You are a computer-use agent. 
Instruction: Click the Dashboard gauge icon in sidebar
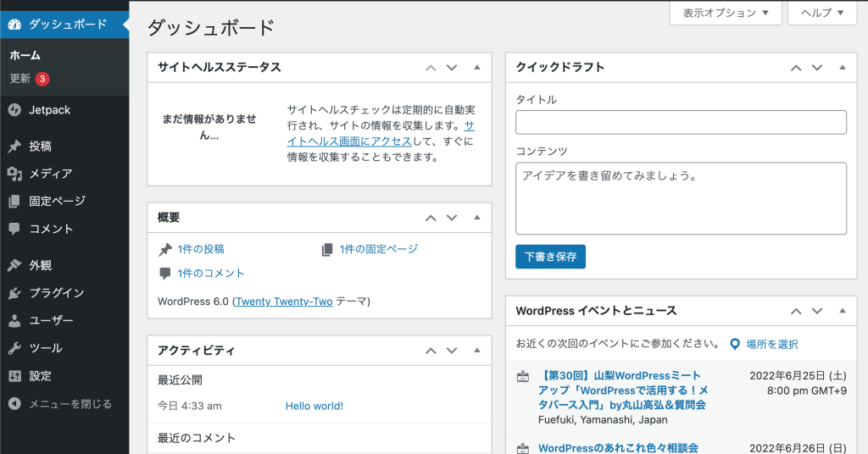pyautogui.click(x=15, y=25)
